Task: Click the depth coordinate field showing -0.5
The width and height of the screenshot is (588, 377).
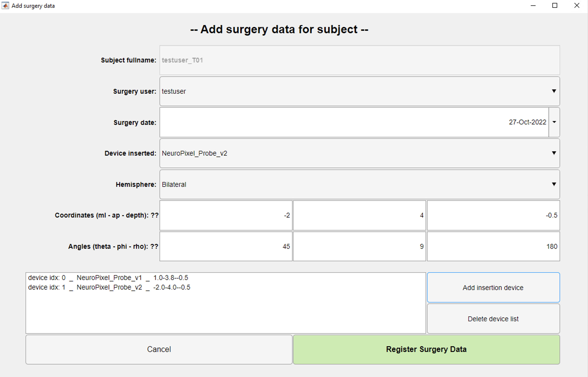Action: coord(493,215)
